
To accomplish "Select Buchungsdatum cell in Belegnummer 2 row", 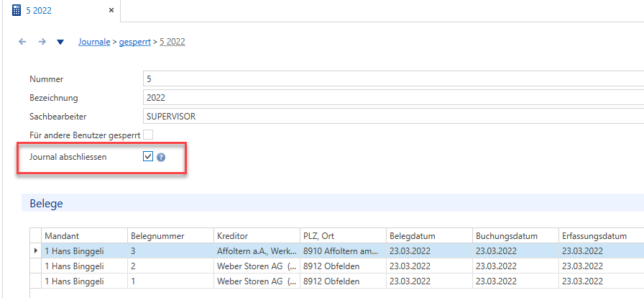I will point(515,266).
